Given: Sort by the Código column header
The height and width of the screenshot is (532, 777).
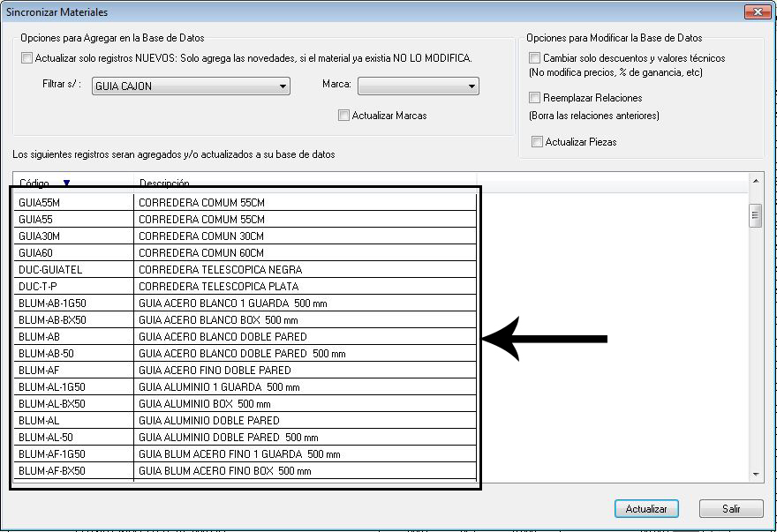Looking at the screenshot, I should (x=73, y=182).
